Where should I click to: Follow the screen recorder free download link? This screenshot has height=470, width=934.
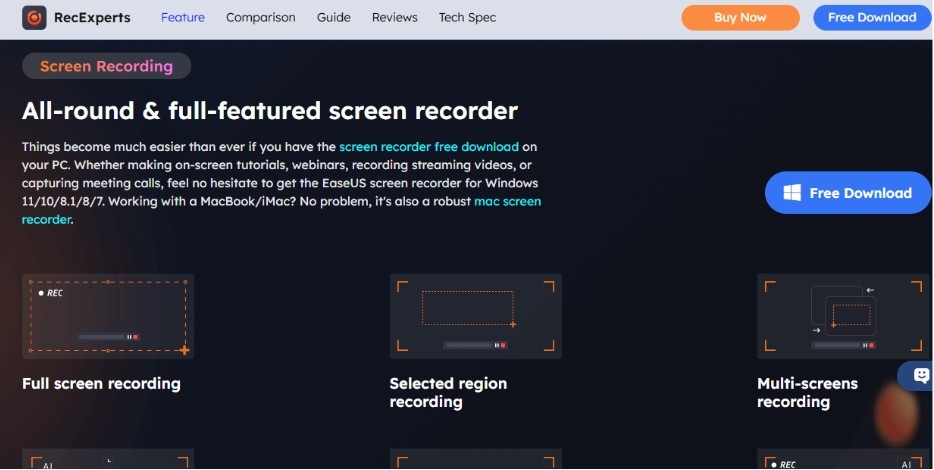(429, 147)
